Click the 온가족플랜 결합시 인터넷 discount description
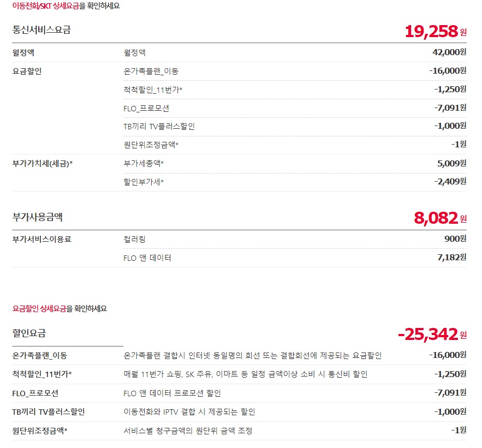 click(x=252, y=355)
